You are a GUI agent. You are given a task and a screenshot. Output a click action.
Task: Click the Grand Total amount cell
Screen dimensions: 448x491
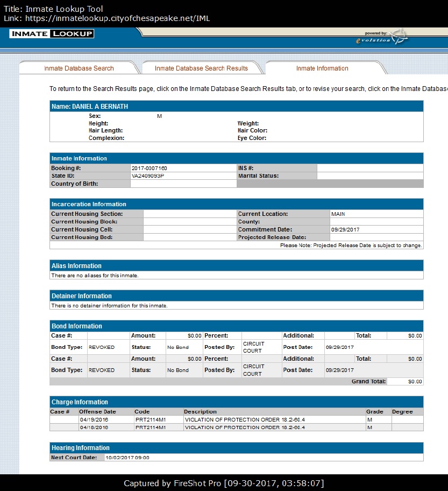[x=405, y=382]
